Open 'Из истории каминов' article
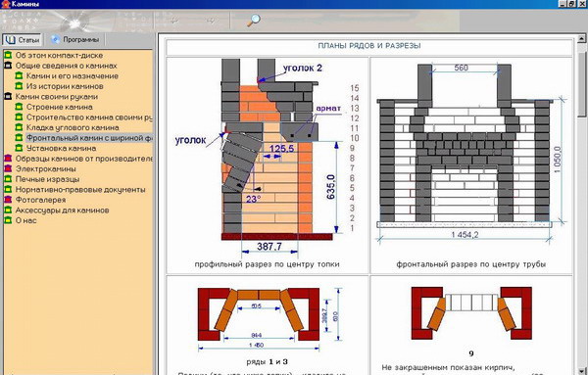The width and height of the screenshot is (588, 375). [x=65, y=86]
